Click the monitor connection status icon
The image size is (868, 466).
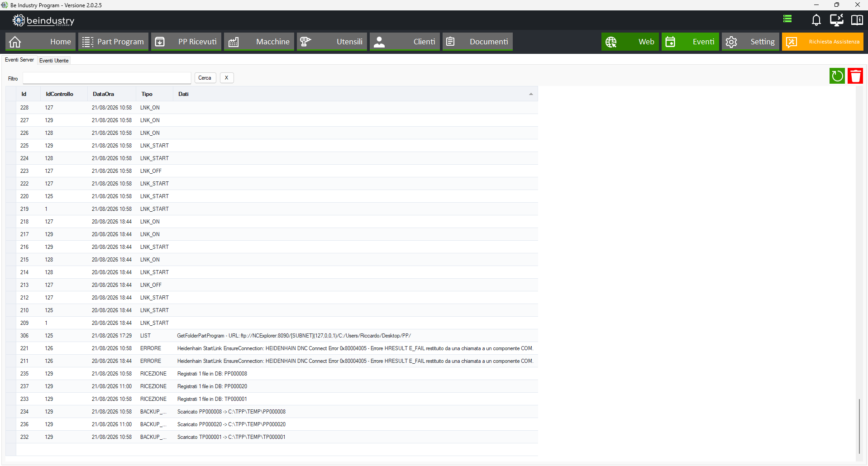click(x=836, y=20)
